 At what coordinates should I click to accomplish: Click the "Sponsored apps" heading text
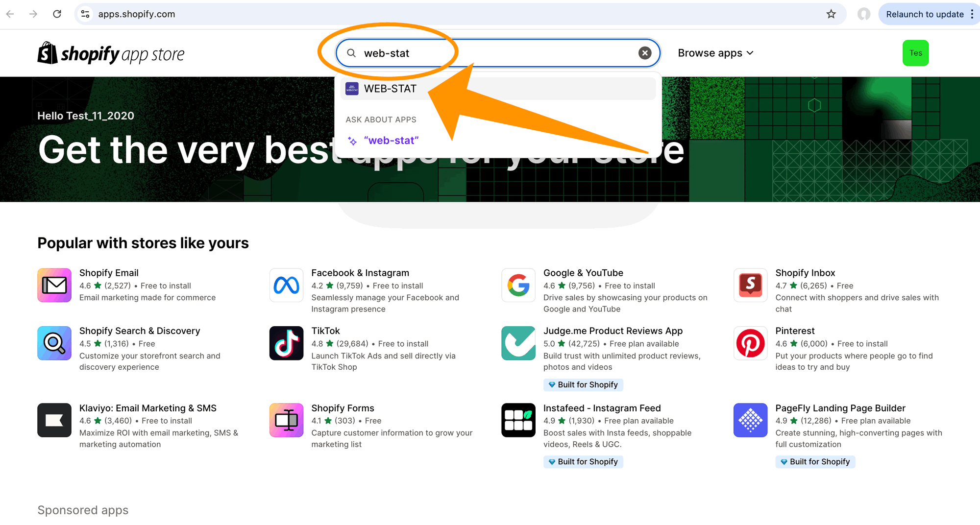pyautogui.click(x=83, y=510)
